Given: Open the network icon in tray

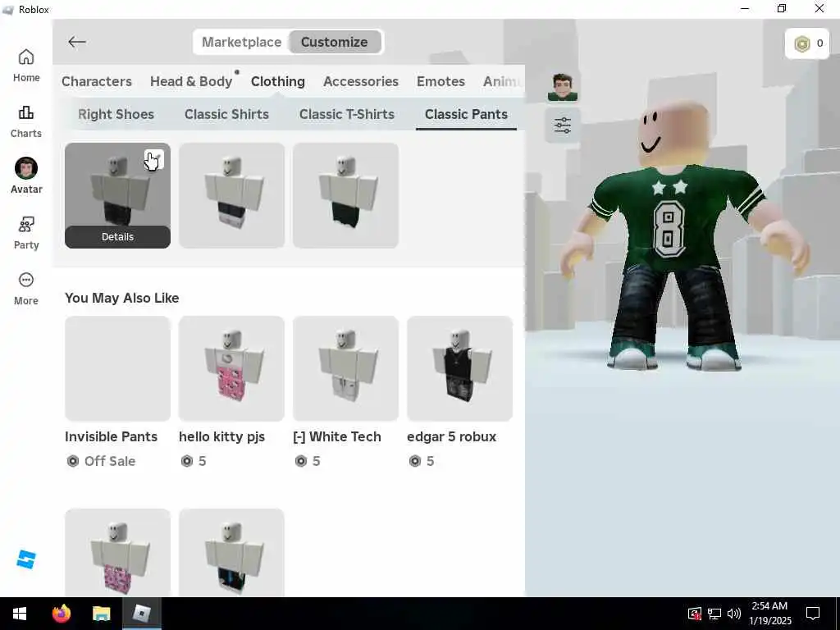Looking at the screenshot, I should click(714, 614).
